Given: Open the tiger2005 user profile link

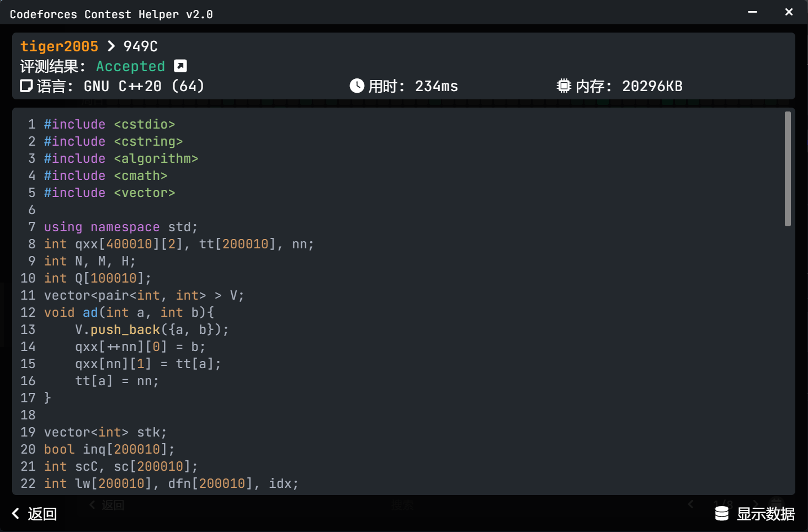Looking at the screenshot, I should (x=59, y=46).
